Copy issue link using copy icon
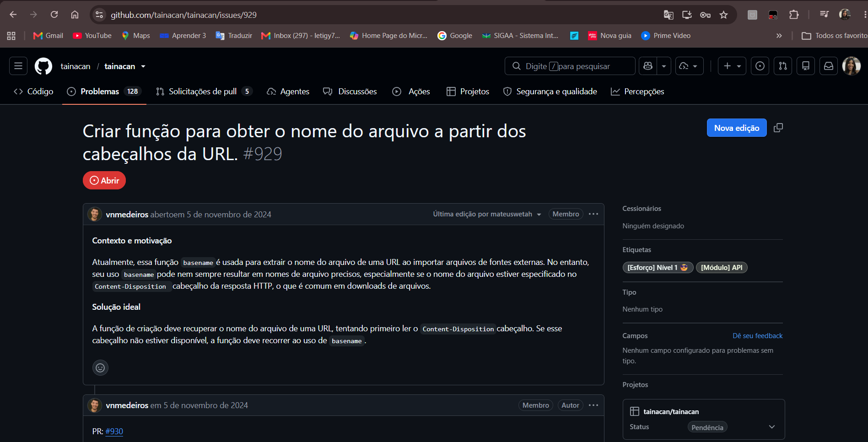 [778, 128]
